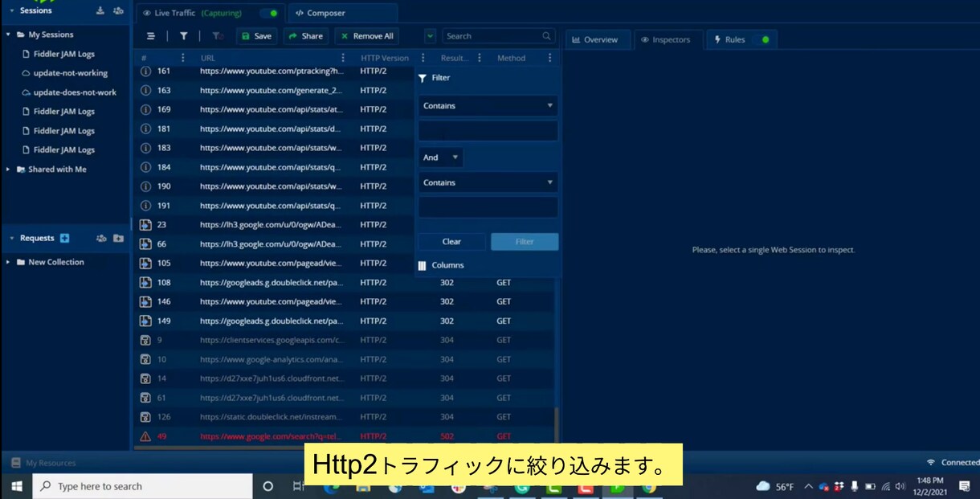Screen dimensions: 980x499
Task: Open the And logic dropdown
Action: 440,157
